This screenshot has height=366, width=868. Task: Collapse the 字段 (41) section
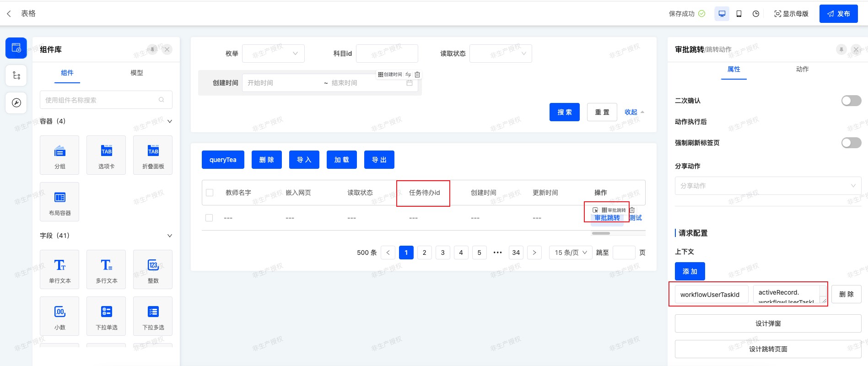170,236
